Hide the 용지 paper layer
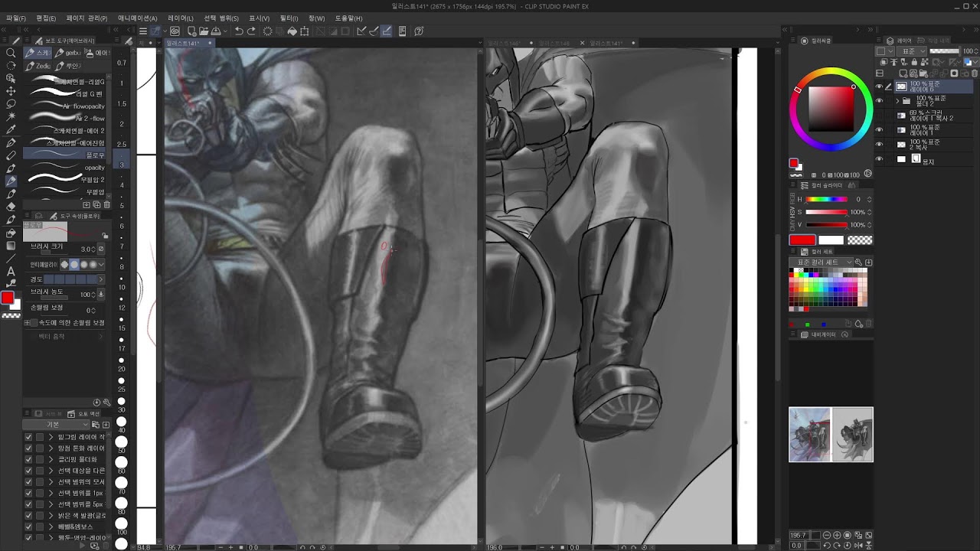The width and height of the screenshot is (980, 551). (x=879, y=159)
